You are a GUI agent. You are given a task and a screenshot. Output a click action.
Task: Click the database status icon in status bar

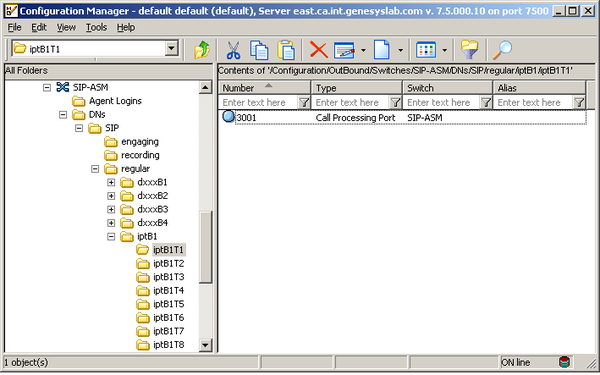tap(564, 362)
